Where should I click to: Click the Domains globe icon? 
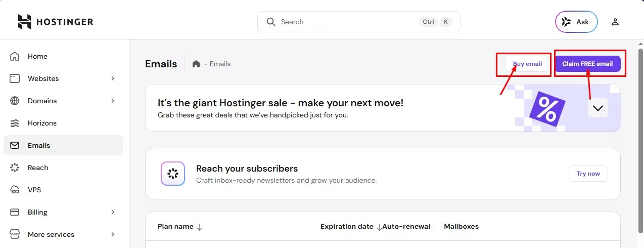(x=15, y=101)
